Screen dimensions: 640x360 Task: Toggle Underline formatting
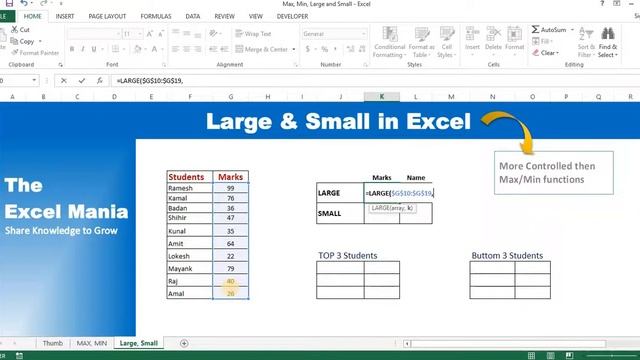[x=94, y=49]
